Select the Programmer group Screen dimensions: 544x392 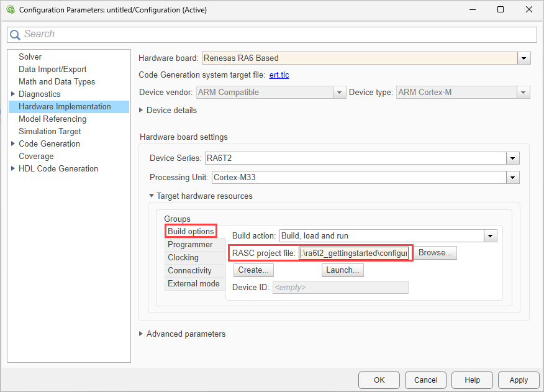190,245
